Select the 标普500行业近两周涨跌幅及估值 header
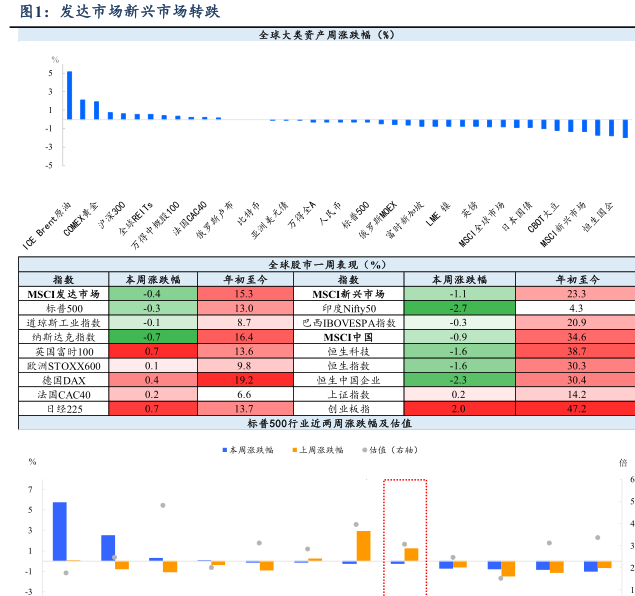Screen dimensions: 635x596 point(326,424)
